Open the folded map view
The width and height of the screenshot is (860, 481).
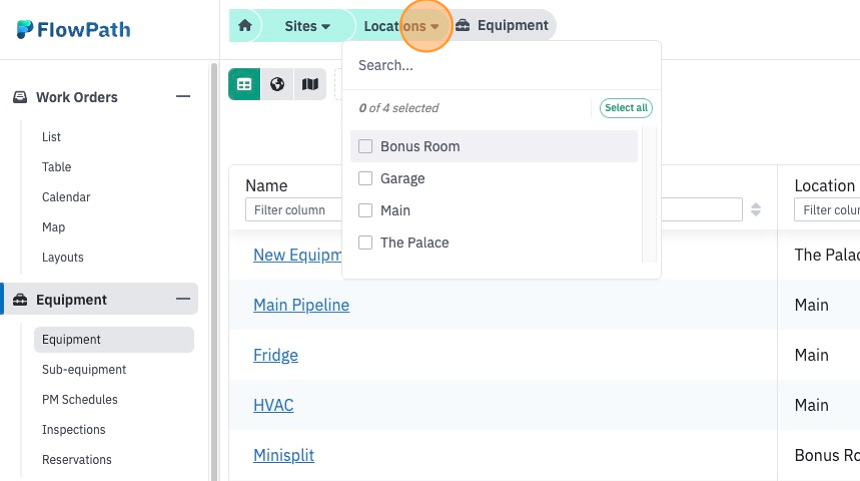[x=310, y=84]
